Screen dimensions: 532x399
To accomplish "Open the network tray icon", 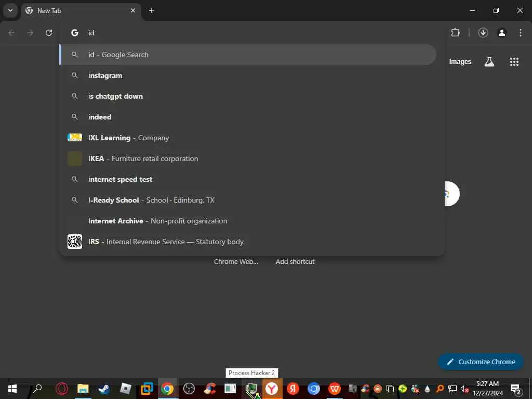I will pyautogui.click(x=453, y=389).
